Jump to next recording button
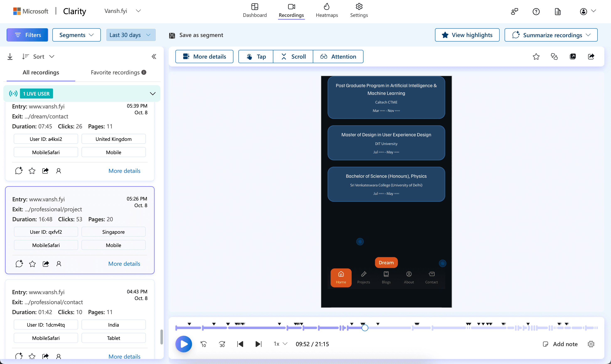This screenshot has width=611, height=364. [258, 344]
